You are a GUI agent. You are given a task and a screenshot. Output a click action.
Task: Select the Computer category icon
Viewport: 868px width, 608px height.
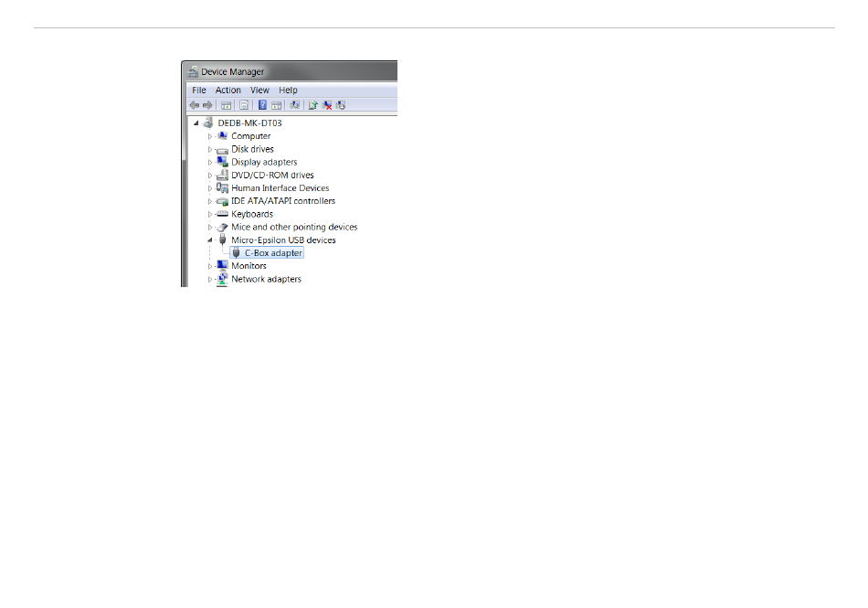(223, 135)
